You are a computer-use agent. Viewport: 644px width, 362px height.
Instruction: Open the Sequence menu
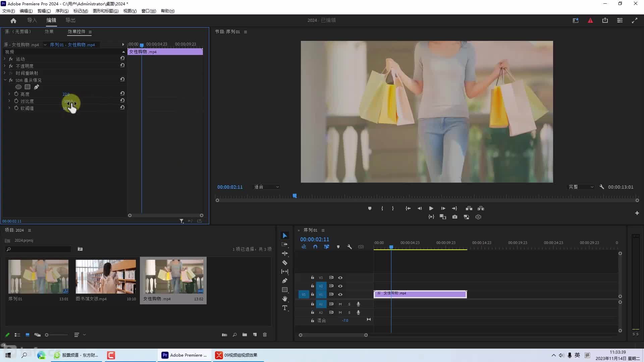(62, 11)
